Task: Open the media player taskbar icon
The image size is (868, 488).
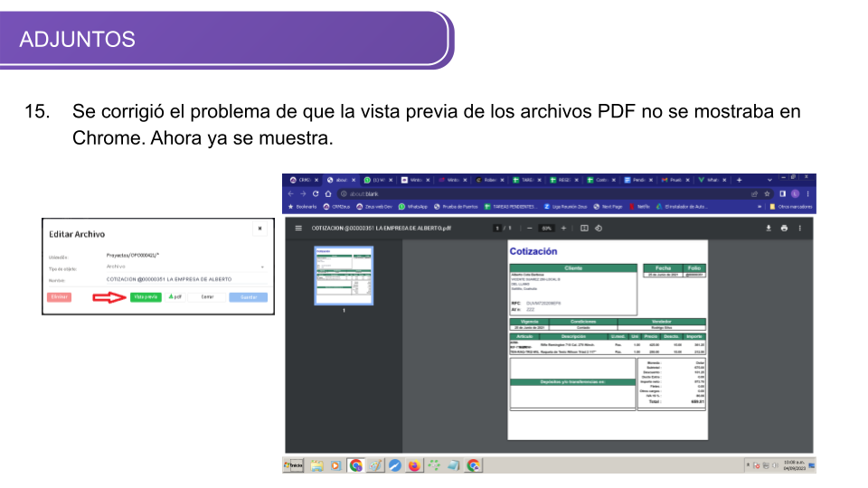Action: [x=335, y=466]
